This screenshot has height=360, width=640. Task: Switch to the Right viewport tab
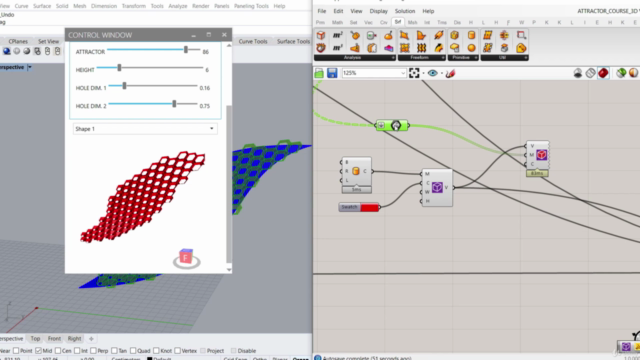[74, 338]
